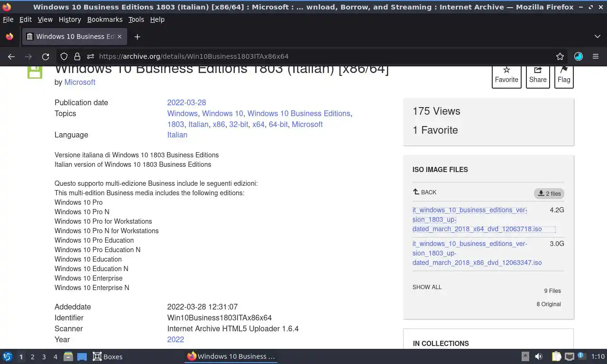Switch to Firefox taskbar window entry
The image size is (607, 364).
coord(231,356)
